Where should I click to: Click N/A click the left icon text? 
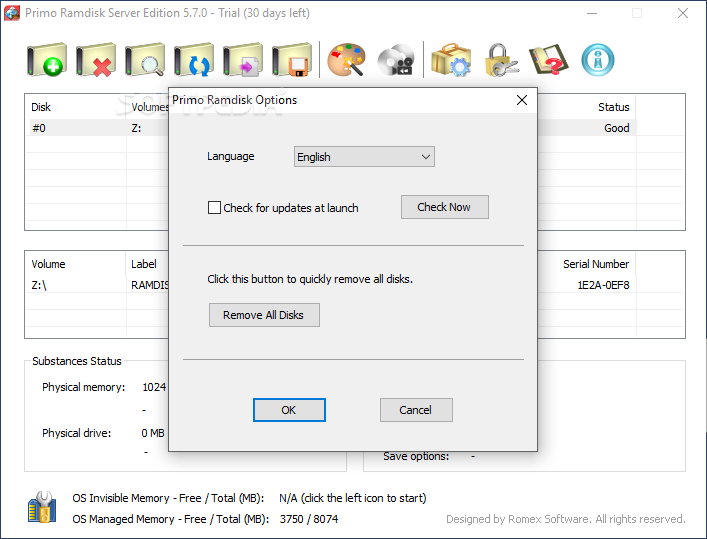[x=353, y=498]
